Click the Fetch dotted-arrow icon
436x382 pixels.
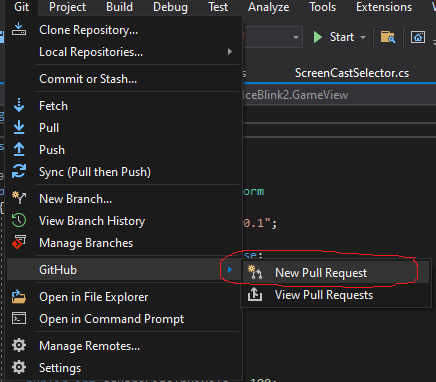click(19, 105)
